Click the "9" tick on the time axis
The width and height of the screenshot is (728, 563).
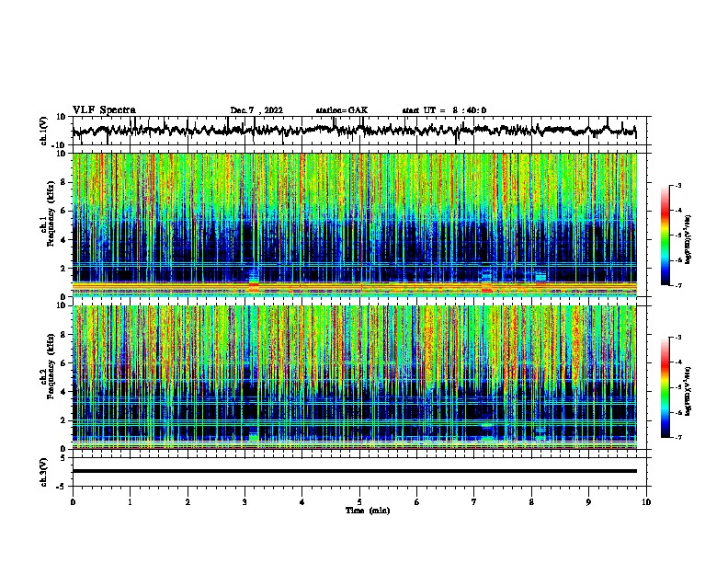tap(588, 502)
